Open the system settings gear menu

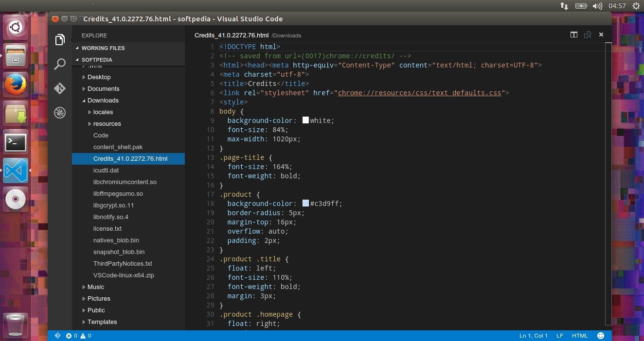pyautogui.click(x=636, y=6)
